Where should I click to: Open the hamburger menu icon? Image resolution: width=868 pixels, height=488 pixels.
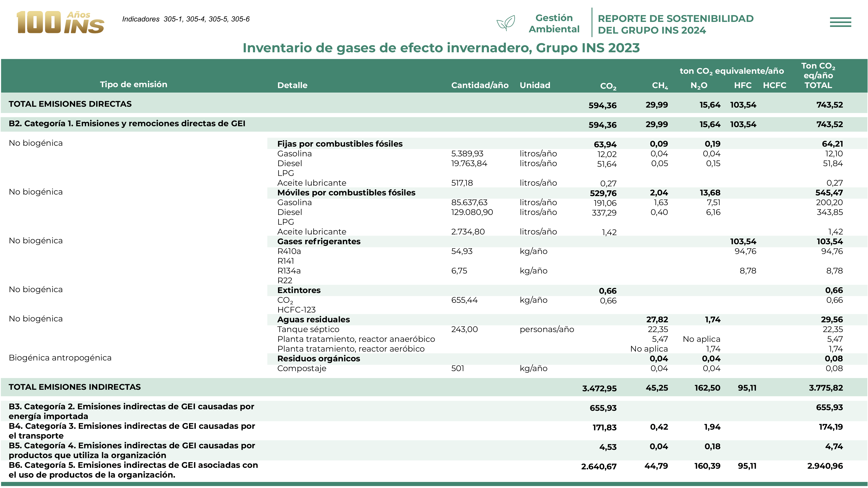click(x=840, y=22)
